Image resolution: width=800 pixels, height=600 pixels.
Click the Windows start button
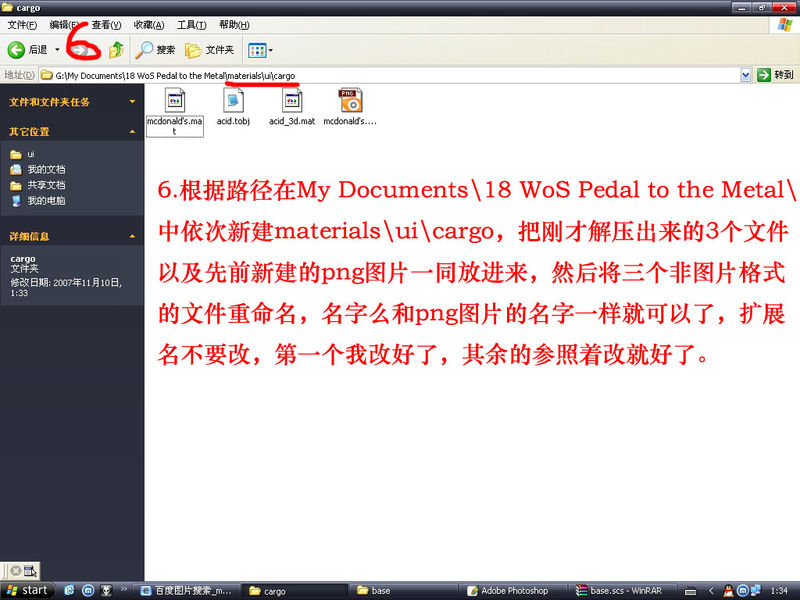pyautogui.click(x=27, y=591)
